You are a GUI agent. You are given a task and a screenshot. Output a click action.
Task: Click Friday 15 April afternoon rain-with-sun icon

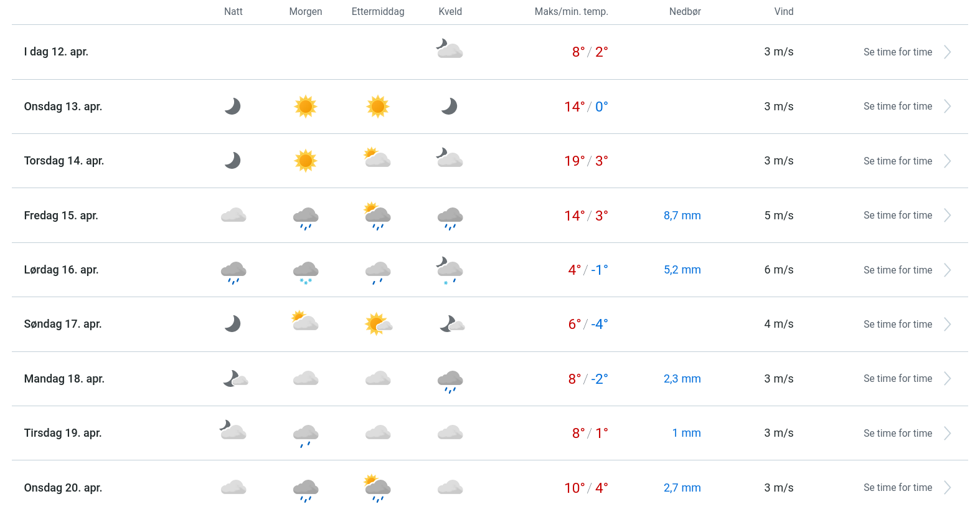[x=377, y=216]
